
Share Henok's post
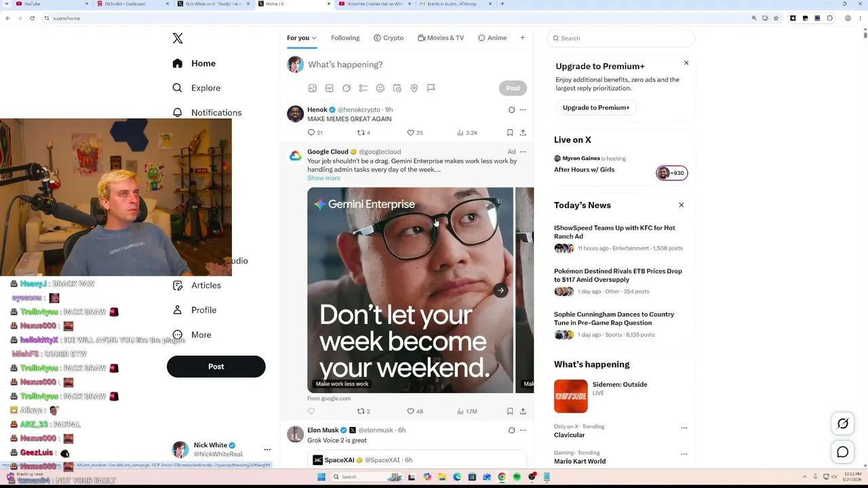point(523,133)
